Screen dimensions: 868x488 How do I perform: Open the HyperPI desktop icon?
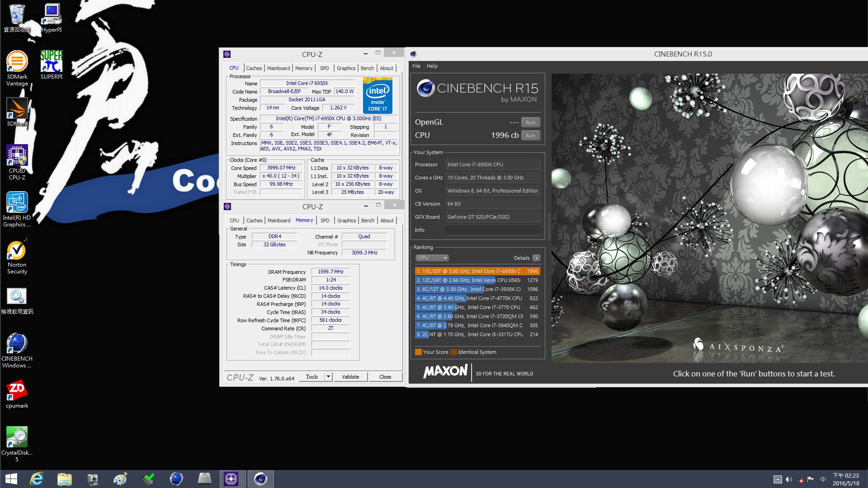[52, 18]
